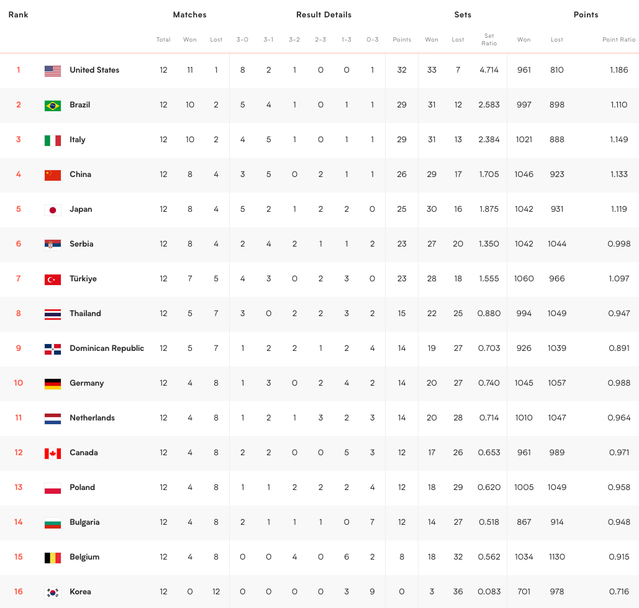Click the Japan flag icon

[53, 210]
